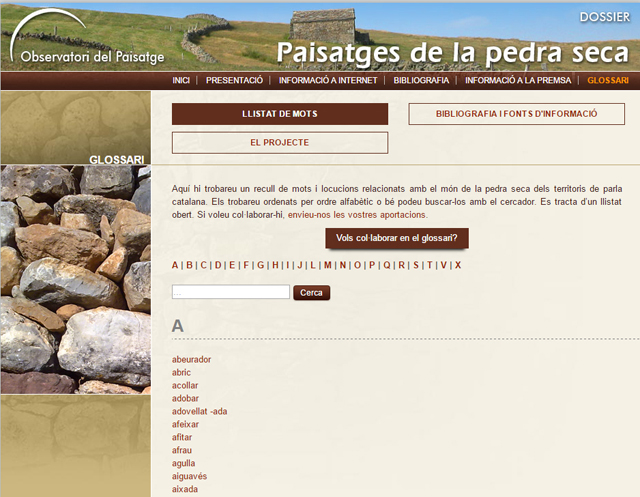
Task: Follow the 'envieu-nos les vostres aportacions' link
Action: 357,215
